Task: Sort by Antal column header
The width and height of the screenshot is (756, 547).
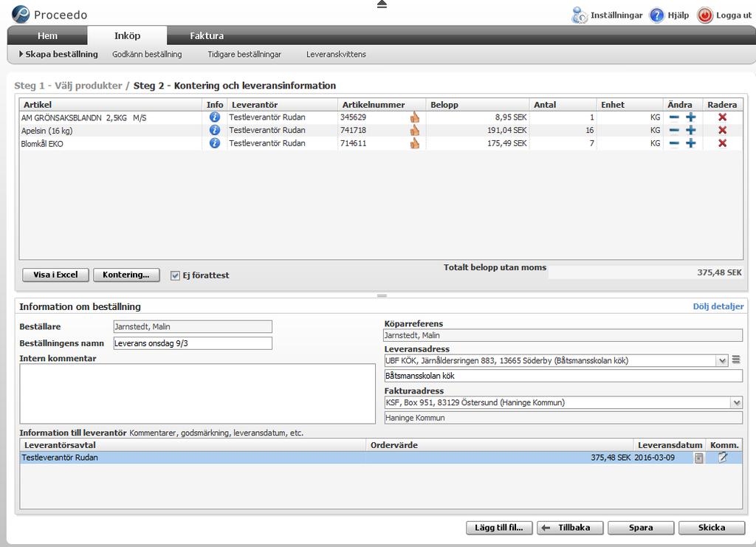Action: pyautogui.click(x=563, y=105)
